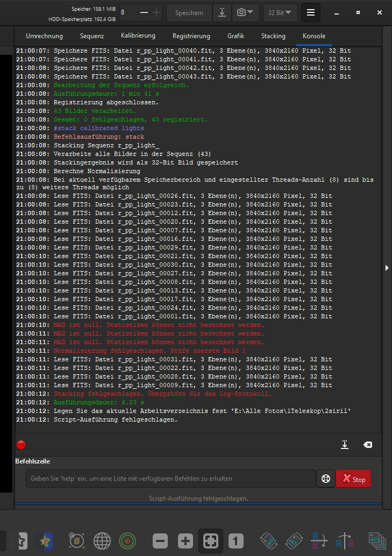Click the save-as download icon in header
Image resolution: width=392 pixels, height=556 pixels.
tap(222, 13)
